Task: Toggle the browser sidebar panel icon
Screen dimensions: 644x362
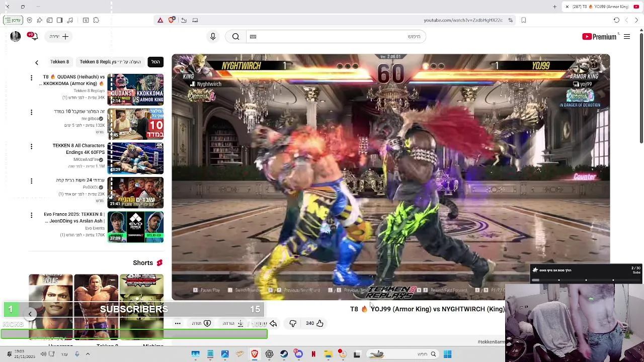Action: pos(59,20)
